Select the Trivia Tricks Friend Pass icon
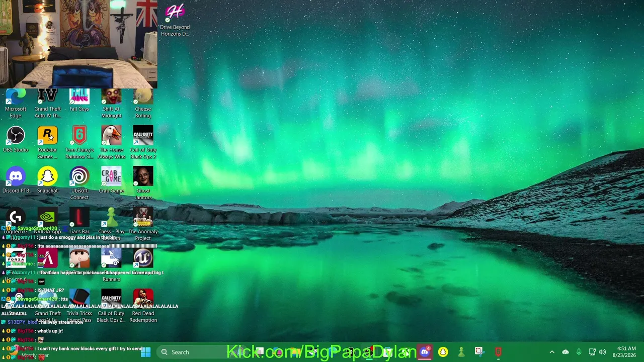The width and height of the screenshot is (644, 362). pos(79,306)
